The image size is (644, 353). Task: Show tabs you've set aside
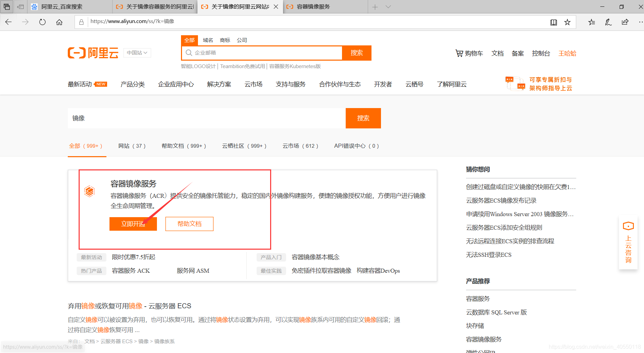click(x=7, y=7)
